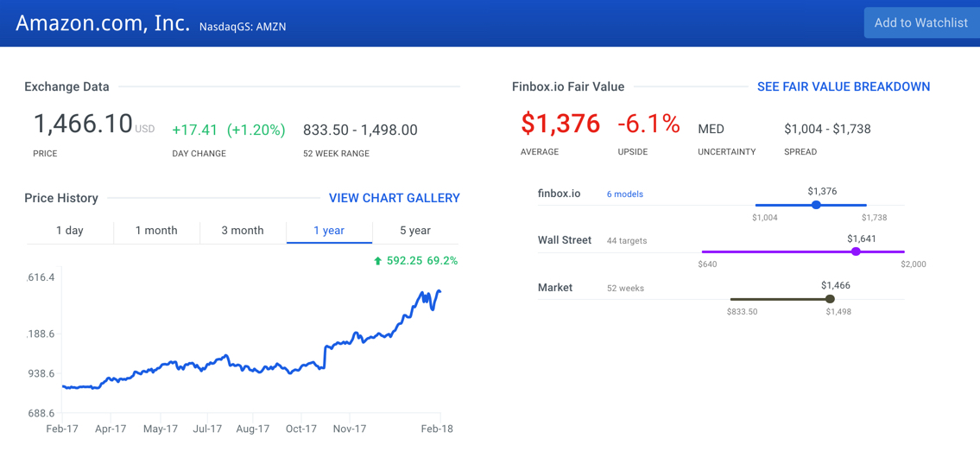
Task: Click the Add to Watchlist button
Action: (920, 23)
